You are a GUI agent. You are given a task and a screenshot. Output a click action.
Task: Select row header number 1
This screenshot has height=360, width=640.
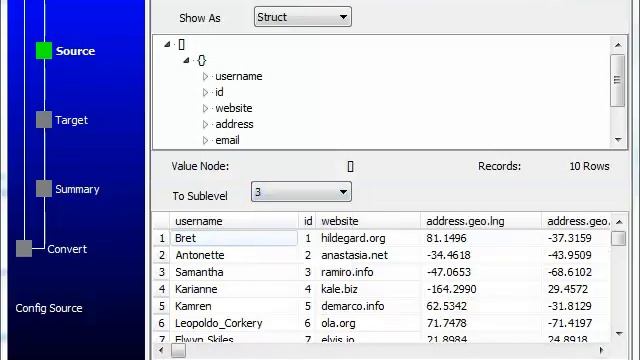click(x=162, y=238)
